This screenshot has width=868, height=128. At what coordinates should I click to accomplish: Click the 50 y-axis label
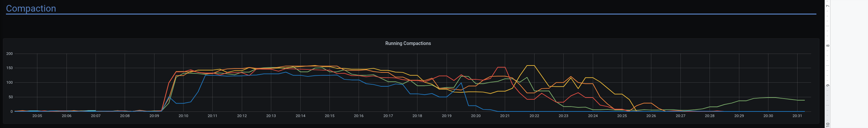[11, 97]
